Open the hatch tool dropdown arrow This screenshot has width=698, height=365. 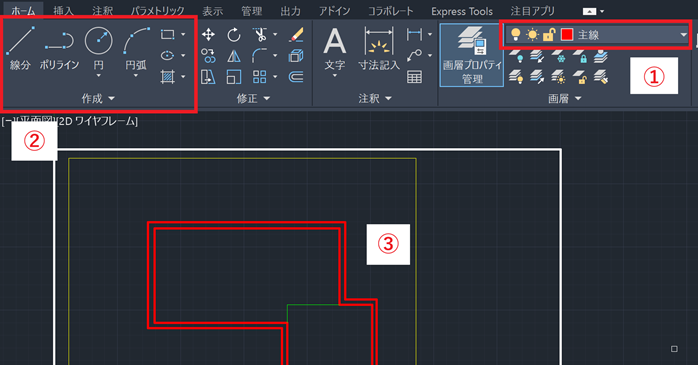[x=183, y=77]
